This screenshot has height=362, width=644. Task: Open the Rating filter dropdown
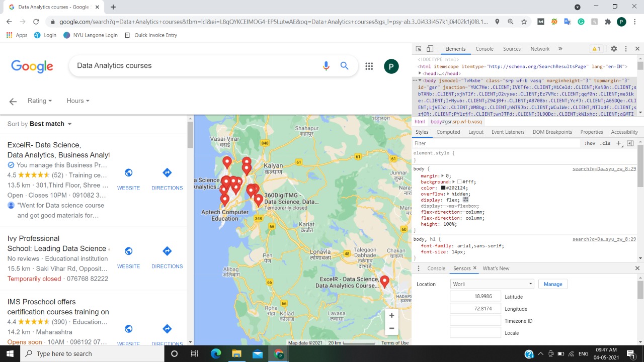tap(40, 101)
